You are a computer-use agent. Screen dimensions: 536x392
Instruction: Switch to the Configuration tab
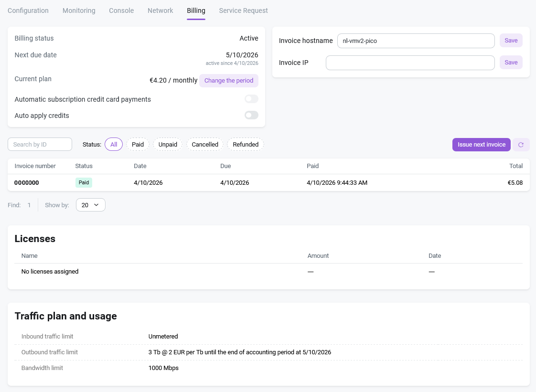coord(28,11)
